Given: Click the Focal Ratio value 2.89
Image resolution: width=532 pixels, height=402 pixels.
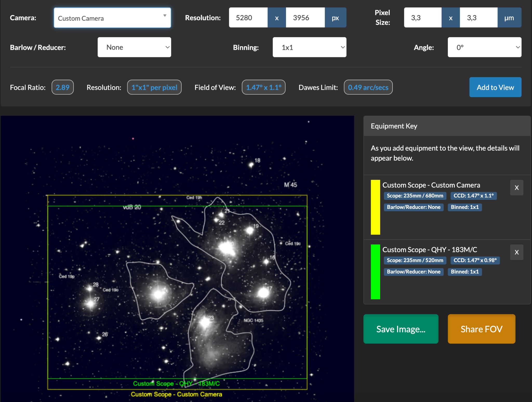Looking at the screenshot, I should tap(63, 87).
